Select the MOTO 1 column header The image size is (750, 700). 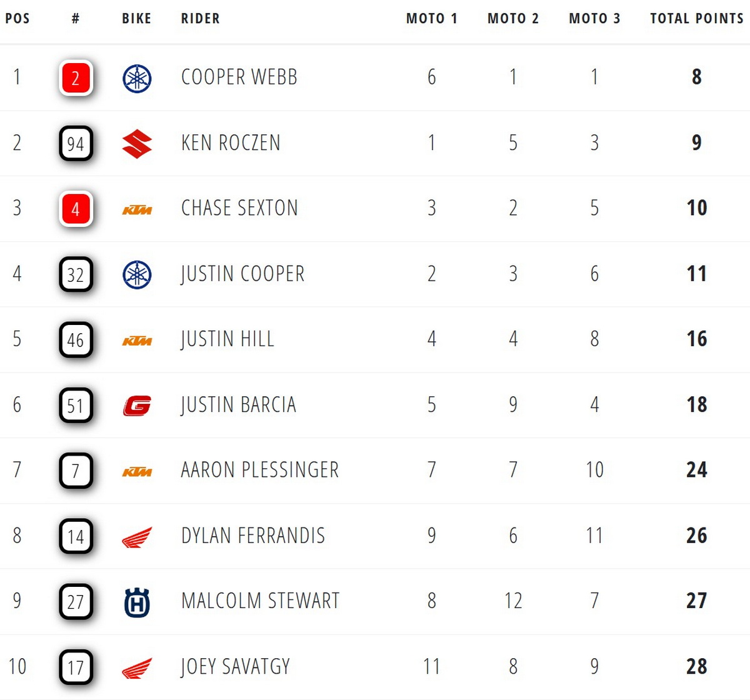point(432,19)
